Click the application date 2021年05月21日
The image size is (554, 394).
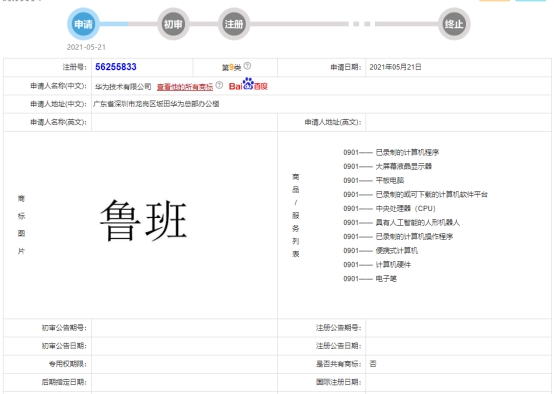click(395, 67)
